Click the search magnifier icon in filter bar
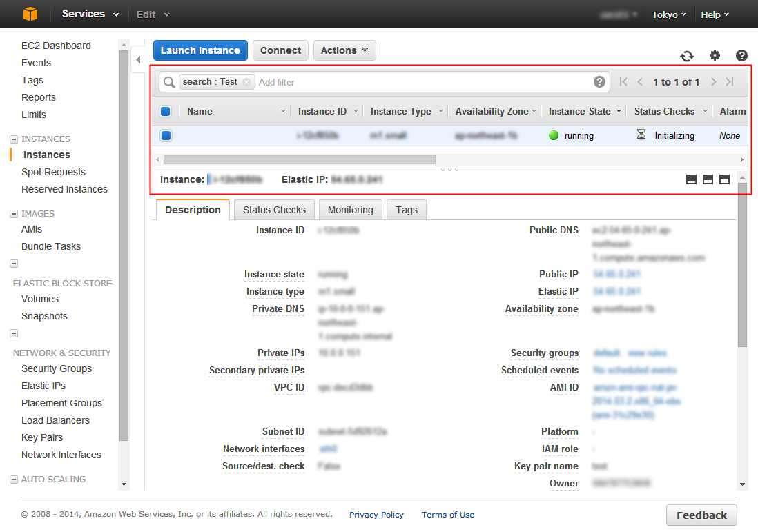Viewport: 758px width, 532px height. click(x=168, y=82)
